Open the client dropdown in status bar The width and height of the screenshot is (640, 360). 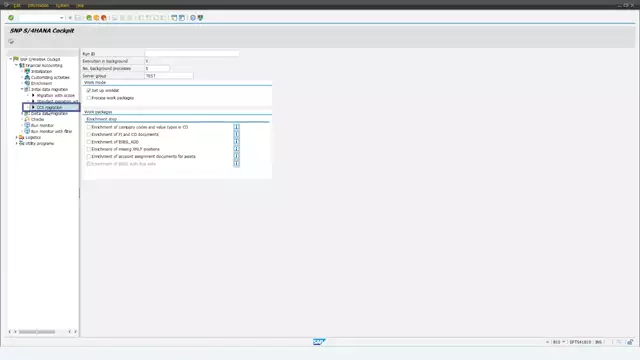(x=564, y=342)
